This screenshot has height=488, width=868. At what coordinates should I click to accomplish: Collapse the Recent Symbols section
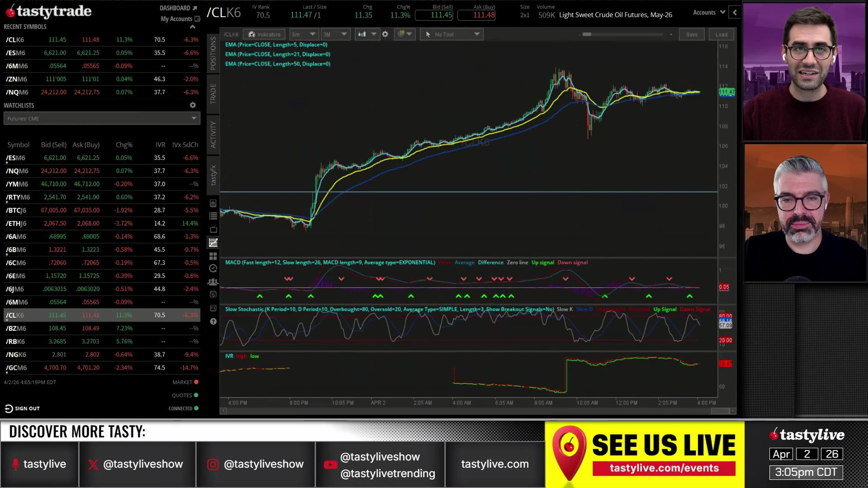193,27
